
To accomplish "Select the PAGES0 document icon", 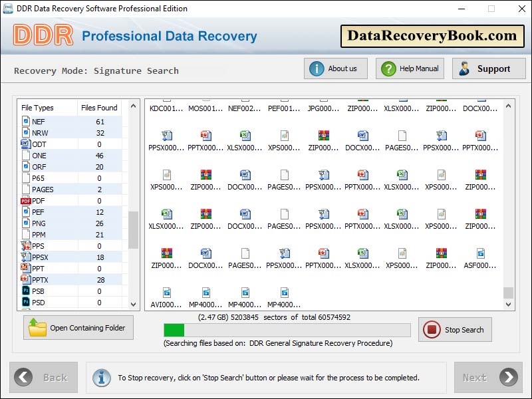I will click(402, 134).
